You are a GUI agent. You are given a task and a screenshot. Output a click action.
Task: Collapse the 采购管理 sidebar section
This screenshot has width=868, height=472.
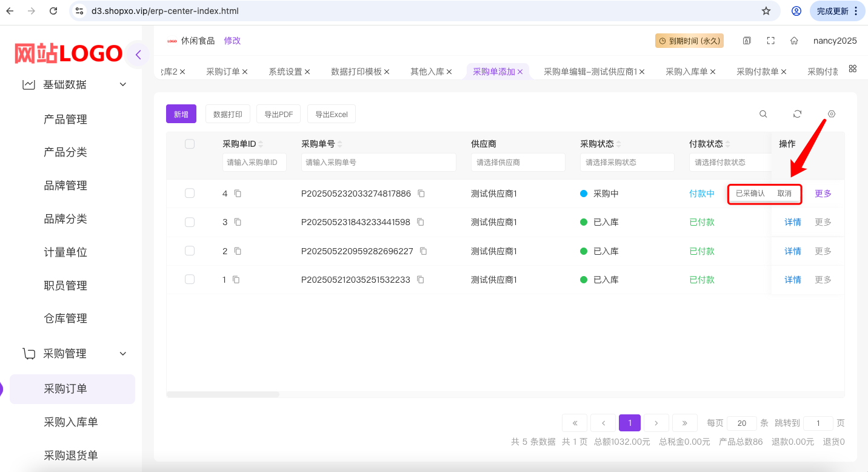click(123, 354)
